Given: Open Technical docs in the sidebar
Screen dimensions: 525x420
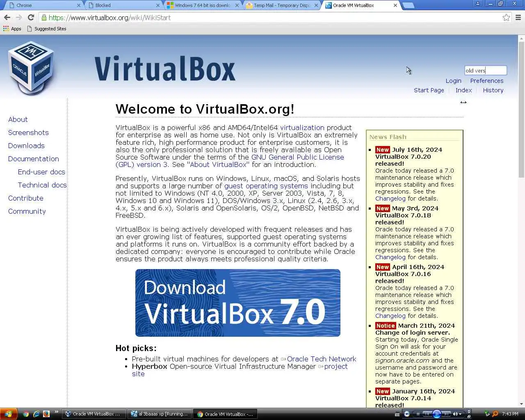Looking at the screenshot, I should click(42, 185).
